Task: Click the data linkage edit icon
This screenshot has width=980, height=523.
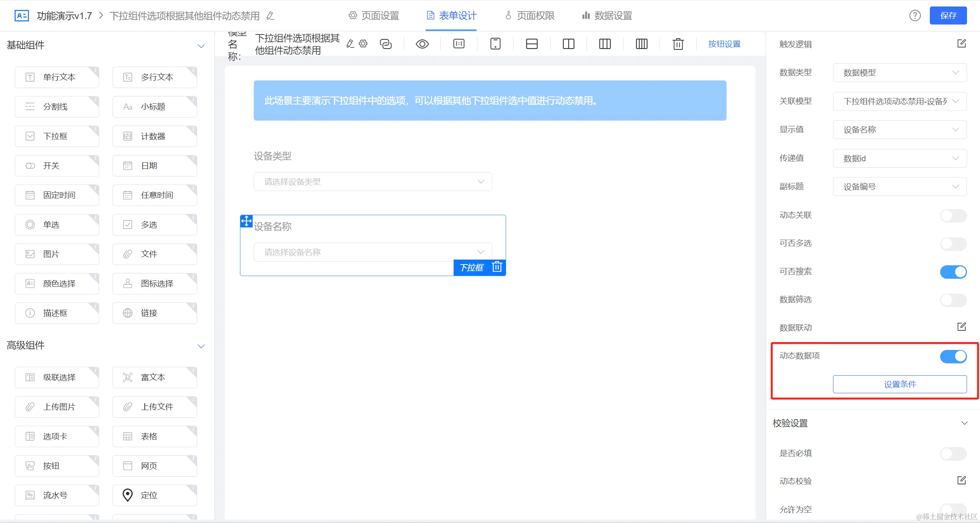Action: (x=961, y=327)
